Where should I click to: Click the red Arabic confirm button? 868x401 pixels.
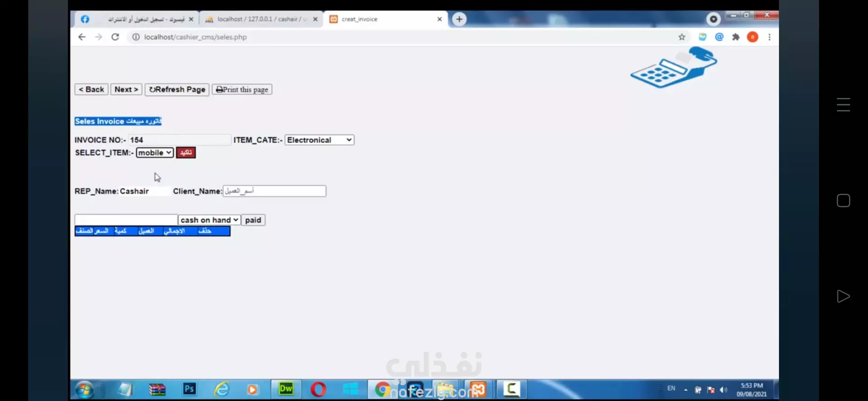[x=186, y=153]
